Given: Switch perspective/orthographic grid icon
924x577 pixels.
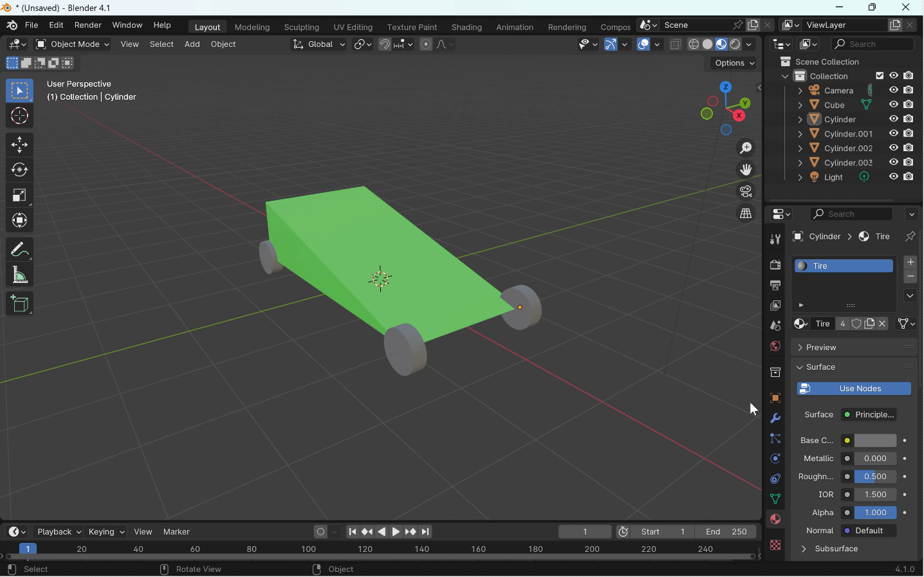Looking at the screenshot, I should click(746, 214).
